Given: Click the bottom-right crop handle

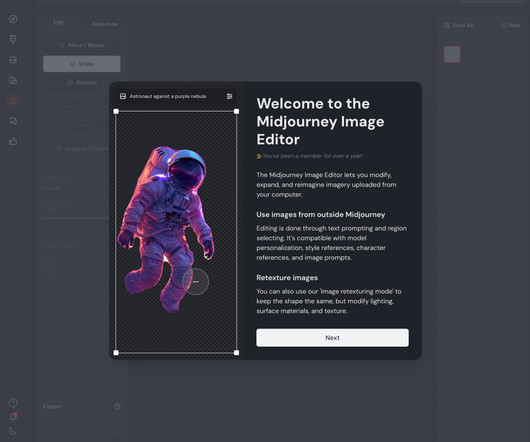Looking at the screenshot, I should coord(237,353).
